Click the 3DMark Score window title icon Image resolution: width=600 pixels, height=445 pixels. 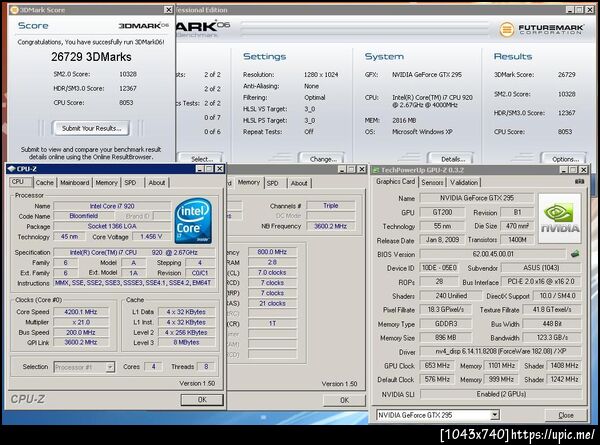[x=14, y=10]
